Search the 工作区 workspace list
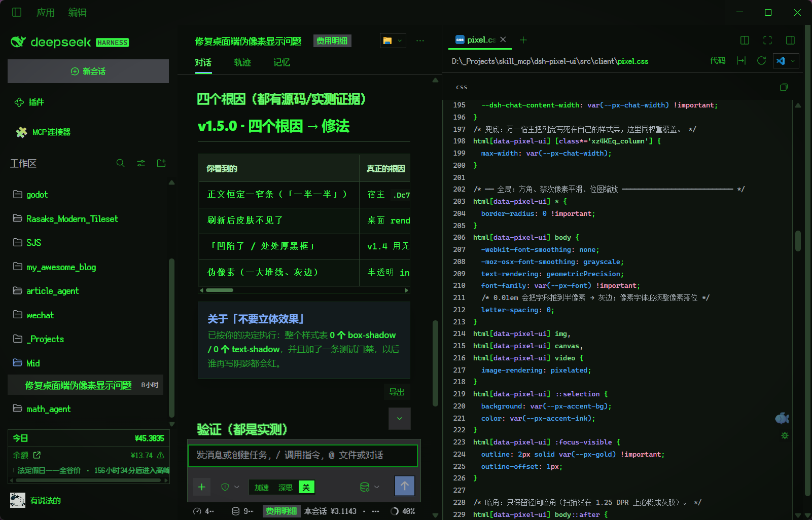 click(x=120, y=163)
